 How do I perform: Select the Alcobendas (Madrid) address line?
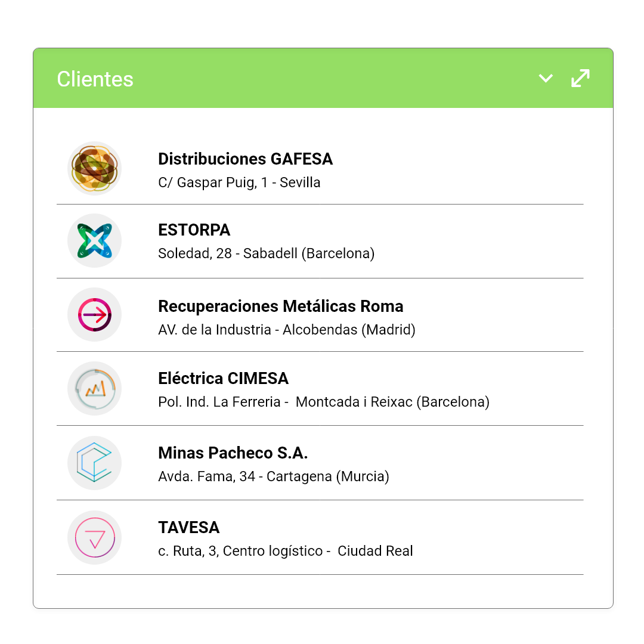pos(287,330)
